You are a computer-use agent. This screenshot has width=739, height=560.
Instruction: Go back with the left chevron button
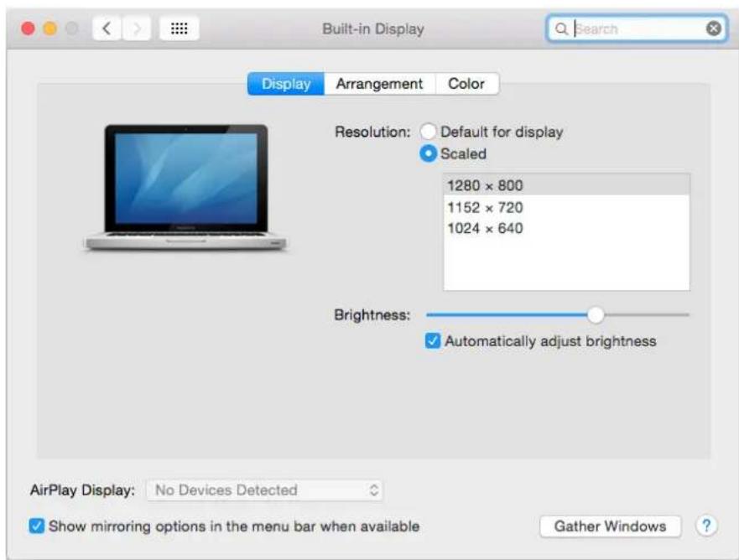pos(107,29)
